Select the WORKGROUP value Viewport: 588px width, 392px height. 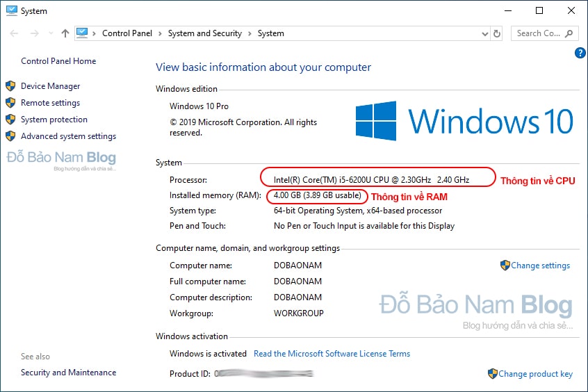click(x=298, y=313)
